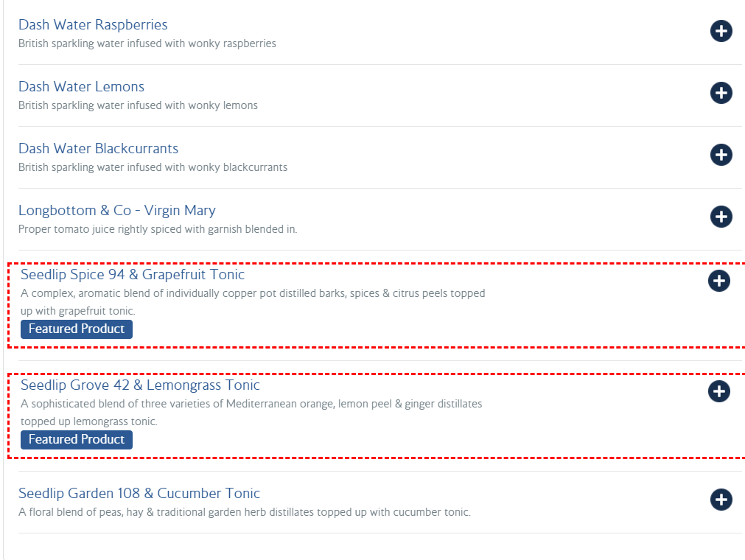Select the peas, hay & garden herb description
Viewport: 745px width, 560px height.
[x=244, y=512]
